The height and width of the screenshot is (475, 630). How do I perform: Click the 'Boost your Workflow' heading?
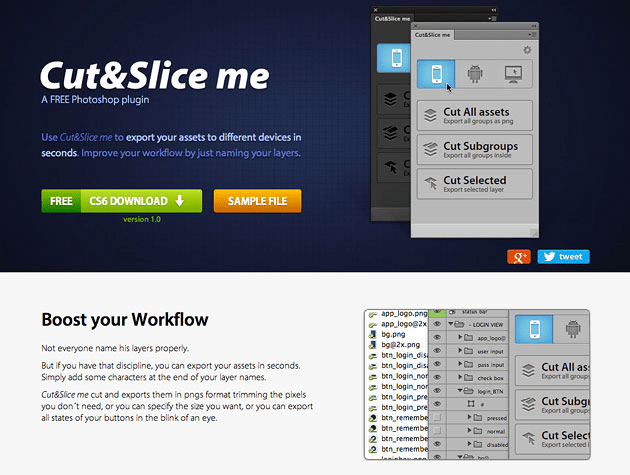[x=125, y=320]
